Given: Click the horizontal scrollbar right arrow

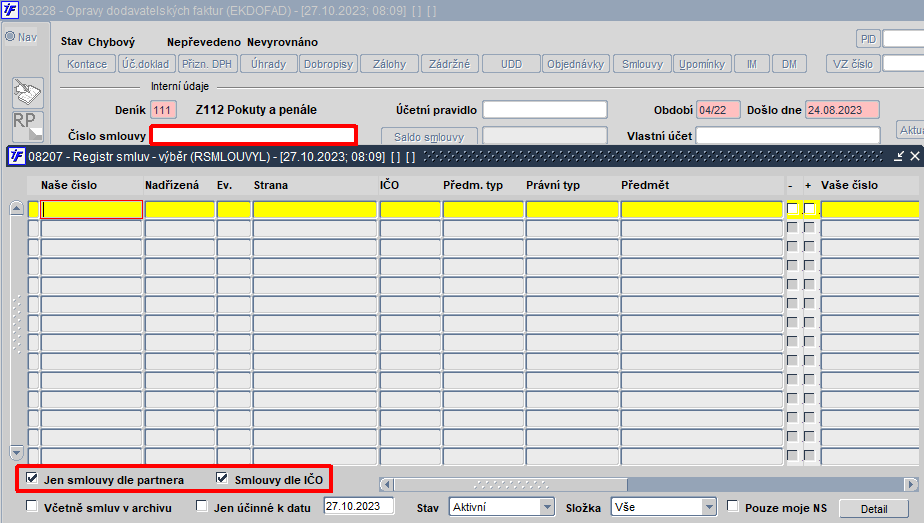Looking at the screenshot, I should (911, 484).
